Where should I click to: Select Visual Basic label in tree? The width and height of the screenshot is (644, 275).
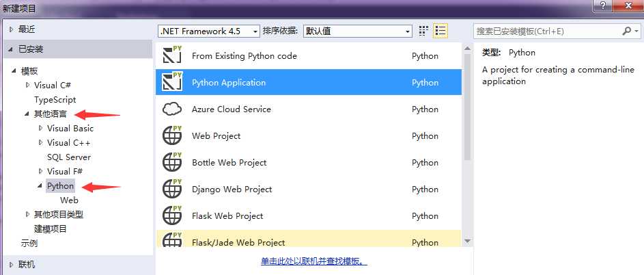click(70, 128)
